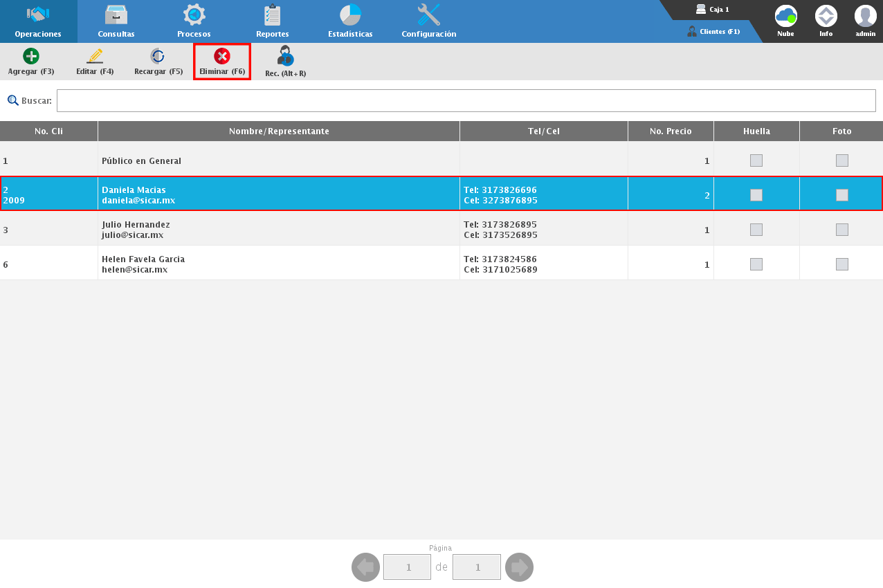Open the admin user profile icon

point(865,16)
